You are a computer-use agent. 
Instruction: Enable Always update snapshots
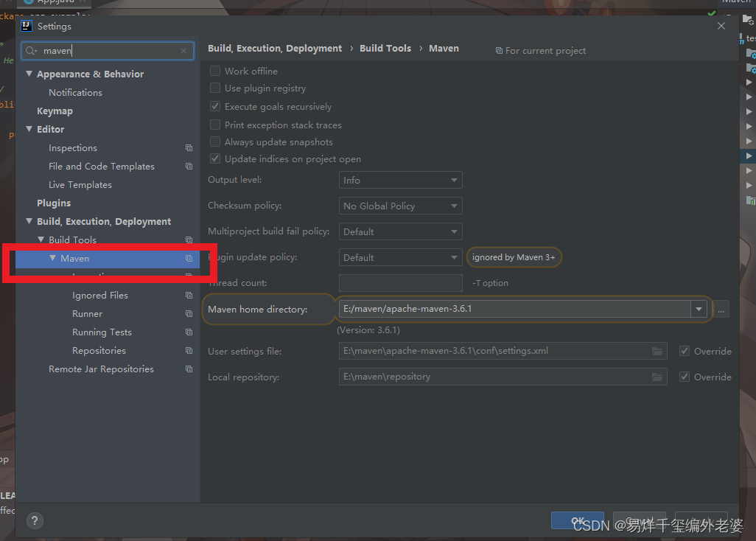215,142
